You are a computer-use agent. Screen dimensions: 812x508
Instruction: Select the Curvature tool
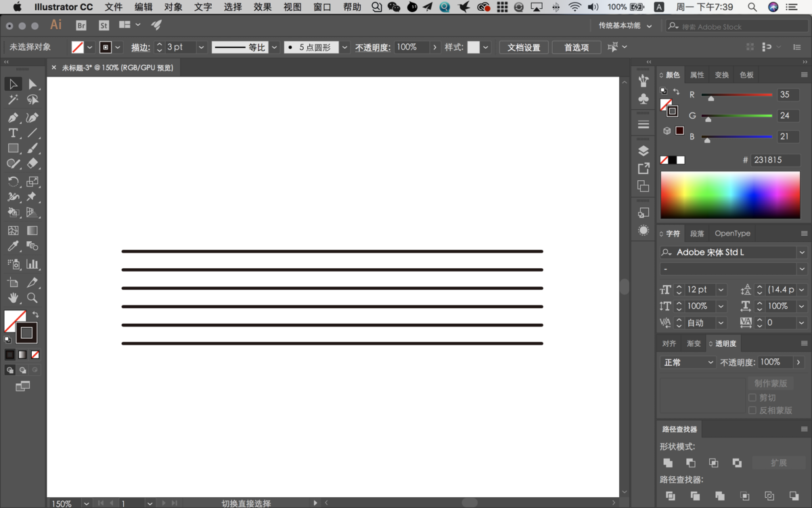tap(32, 117)
